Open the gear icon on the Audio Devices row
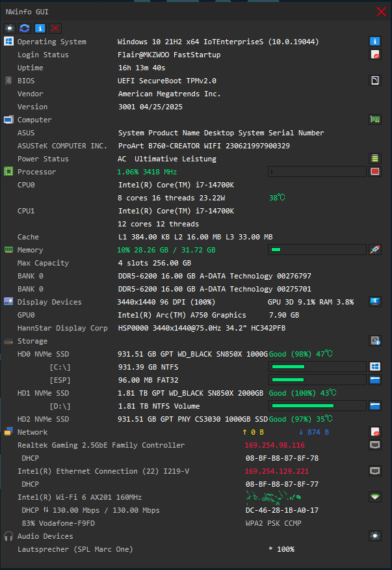This screenshot has width=392, height=570. (375, 536)
